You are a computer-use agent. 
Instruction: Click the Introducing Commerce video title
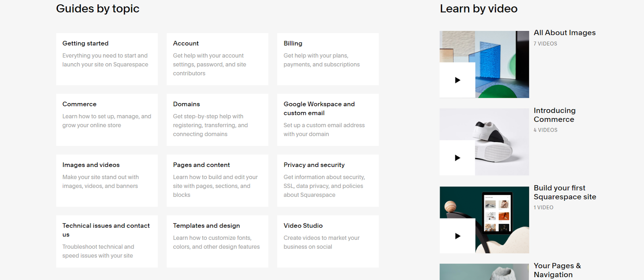point(555,115)
